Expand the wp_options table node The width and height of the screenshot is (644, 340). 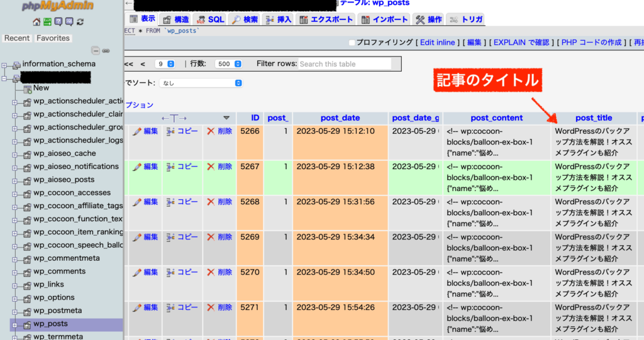coord(15,299)
